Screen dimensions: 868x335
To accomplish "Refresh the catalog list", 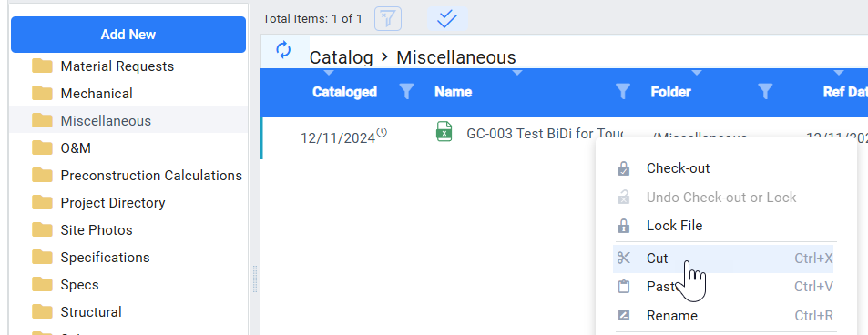I will (x=283, y=50).
